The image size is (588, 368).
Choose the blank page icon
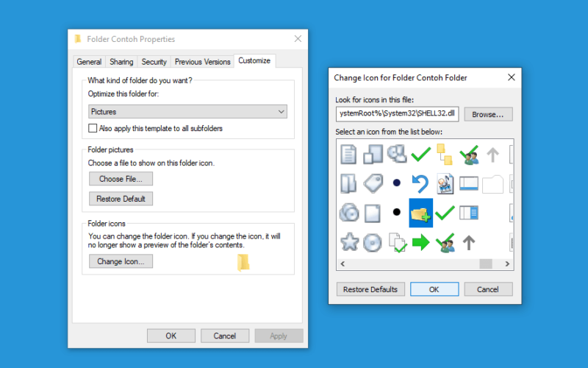pos(373,213)
